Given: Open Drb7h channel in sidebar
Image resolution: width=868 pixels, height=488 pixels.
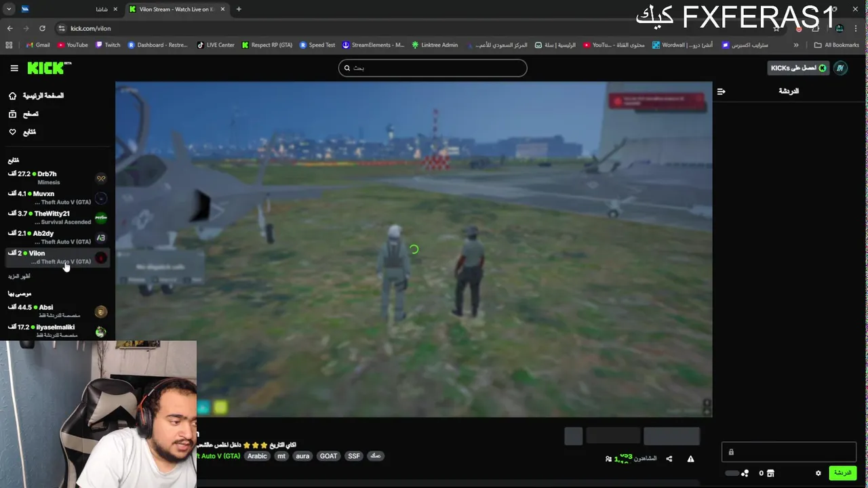Looking at the screenshot, I should pos(58,178).
